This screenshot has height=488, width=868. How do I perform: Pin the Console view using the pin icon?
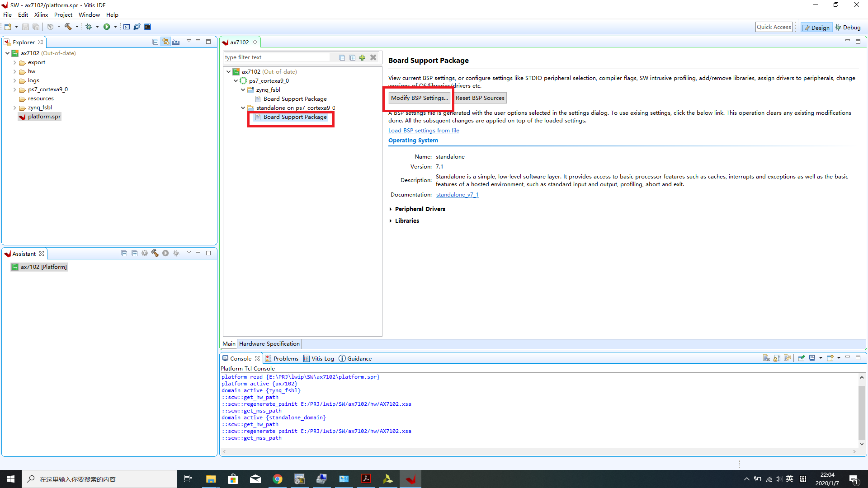(801, 358)
